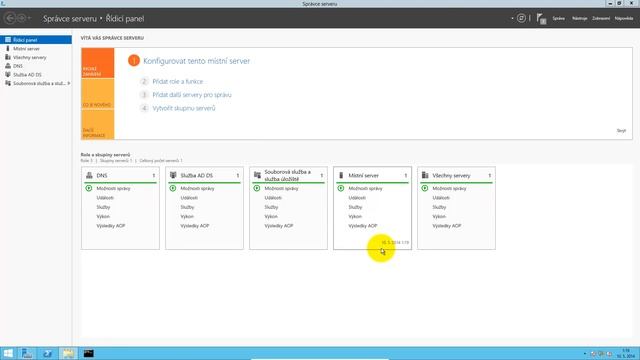
Task: Click the Všechny servery tile icon
Action: [x=425, y=175]
